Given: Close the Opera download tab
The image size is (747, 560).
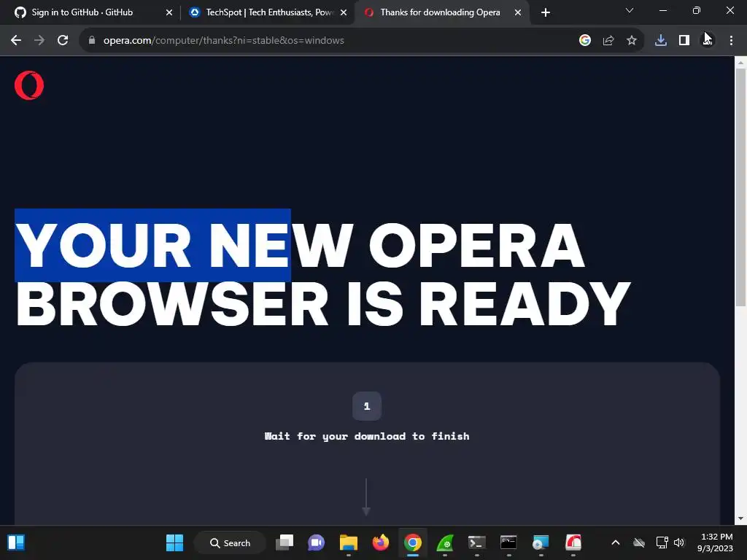Looking at the screenshot, I should [518, 12].
